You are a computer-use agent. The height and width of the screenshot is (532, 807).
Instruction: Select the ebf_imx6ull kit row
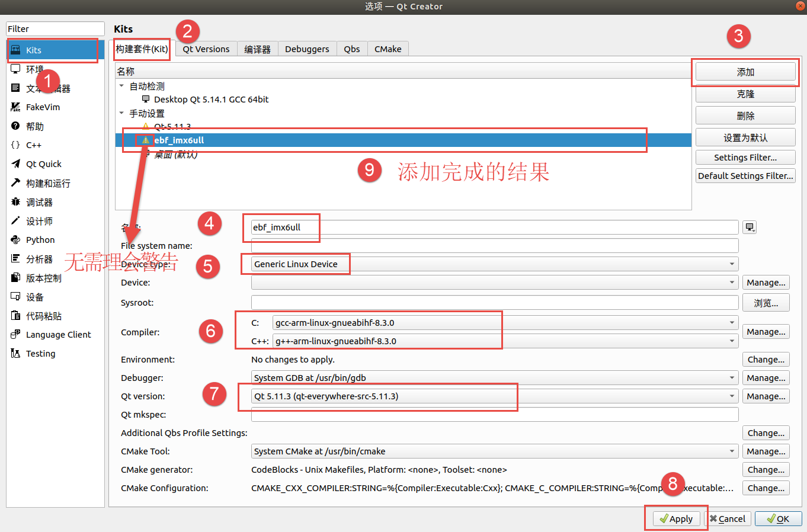[x=404, y=140]
